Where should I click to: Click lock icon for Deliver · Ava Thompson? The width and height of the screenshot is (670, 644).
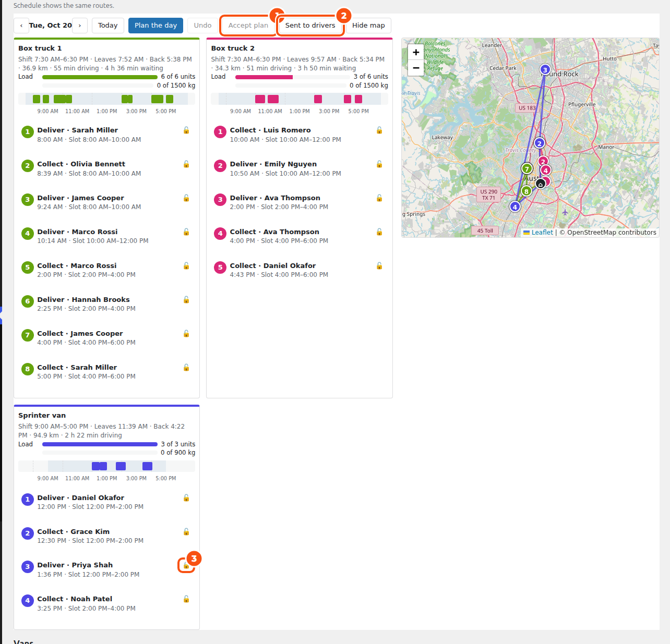tap(379, 198)
